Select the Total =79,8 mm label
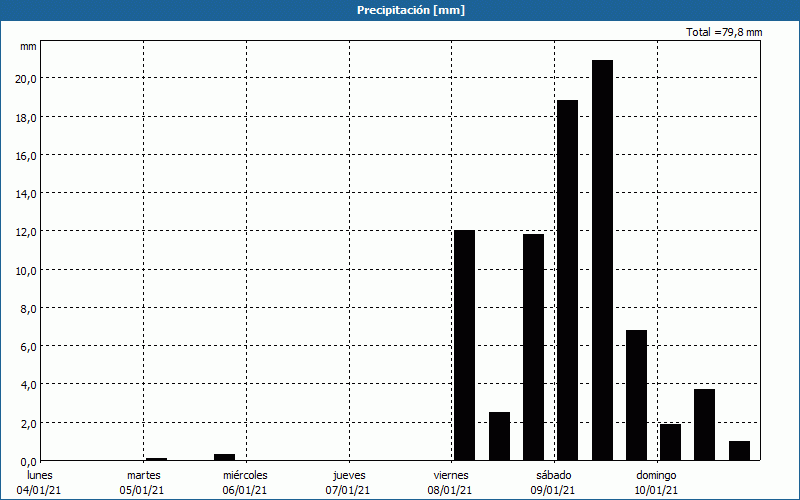The image size is (800, 500). coord(724,32)
